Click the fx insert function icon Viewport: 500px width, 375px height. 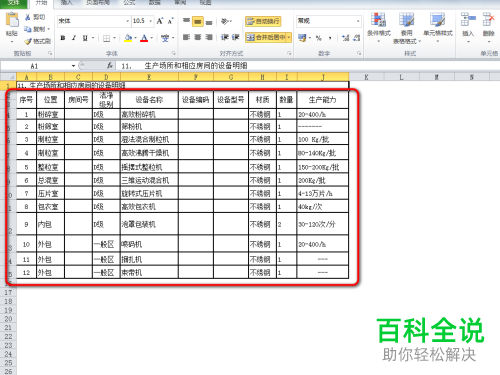coord(110,66)
